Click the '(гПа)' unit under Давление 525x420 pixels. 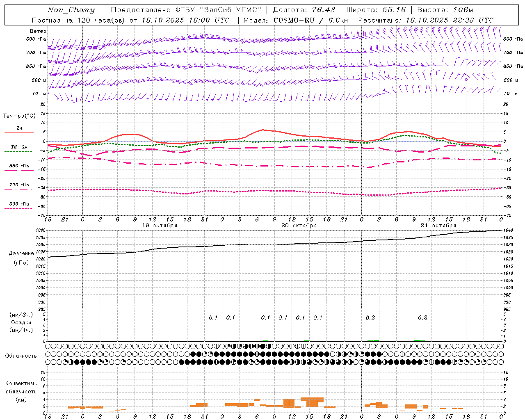21,262
